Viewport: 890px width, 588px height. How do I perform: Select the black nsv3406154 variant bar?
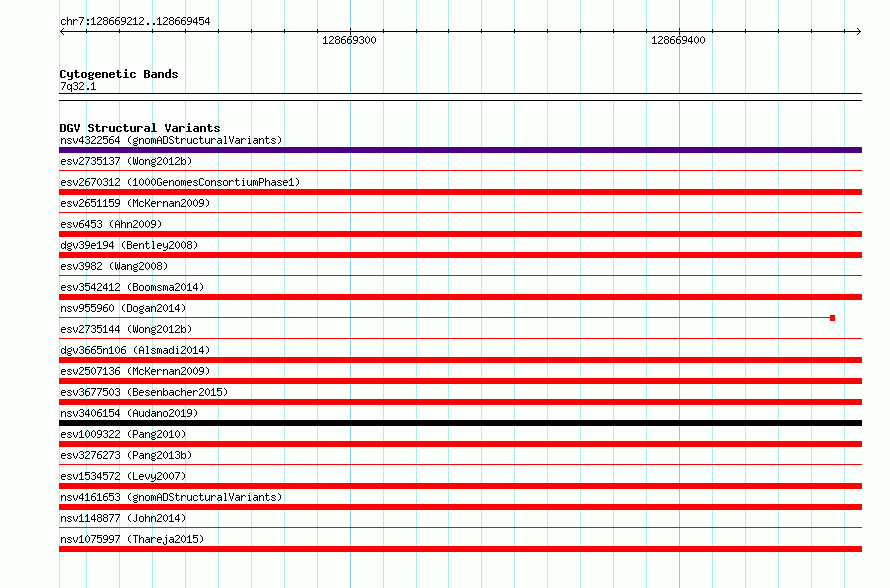pyautogui.click(x=460, y=423)
